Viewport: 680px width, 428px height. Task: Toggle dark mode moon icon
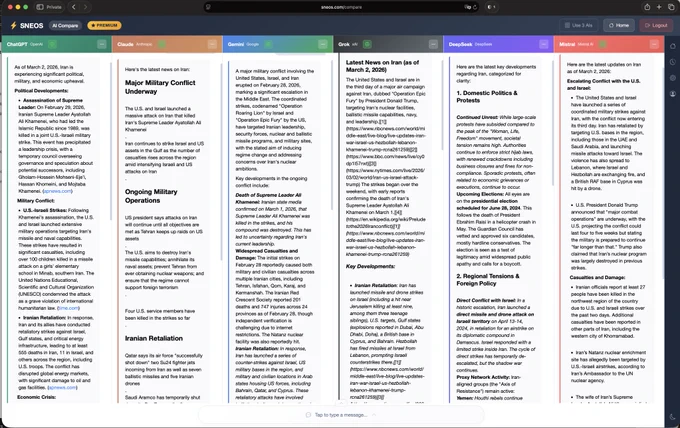point(673,417)
